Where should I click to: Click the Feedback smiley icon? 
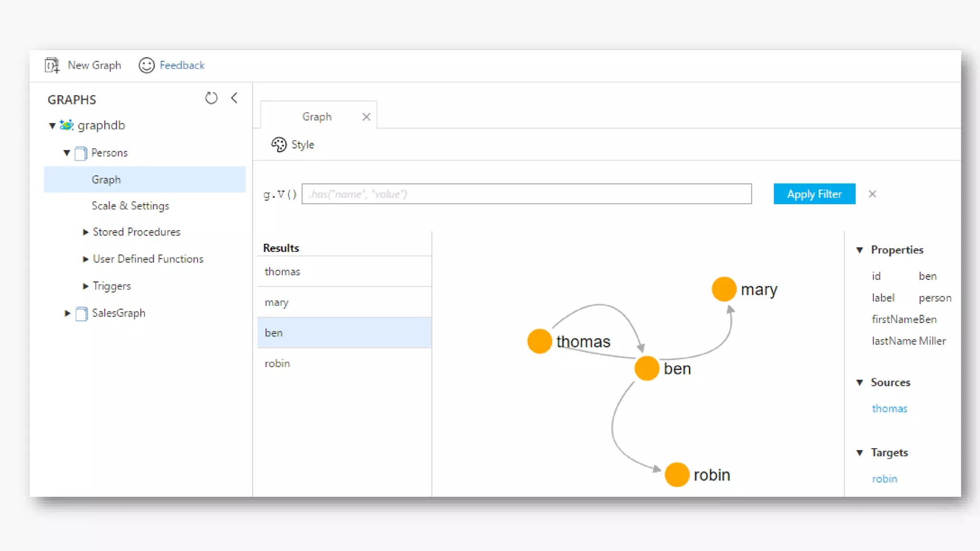[146, 65]
